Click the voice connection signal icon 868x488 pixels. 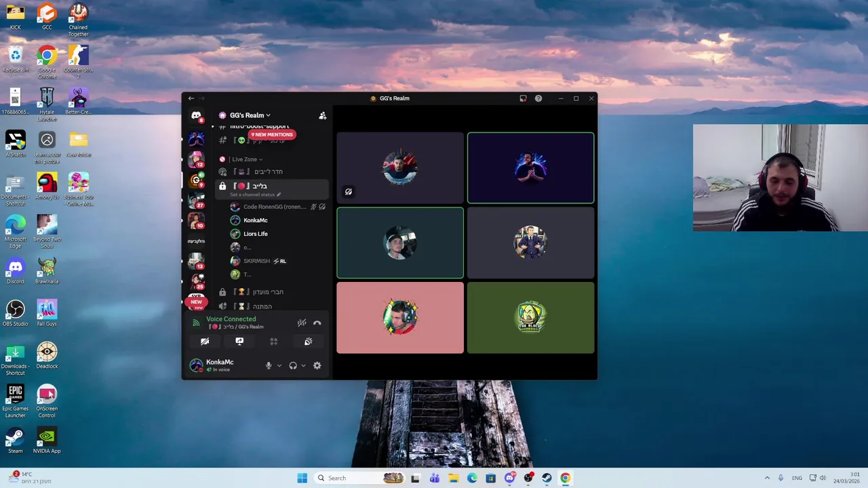(x=196, y=323)
